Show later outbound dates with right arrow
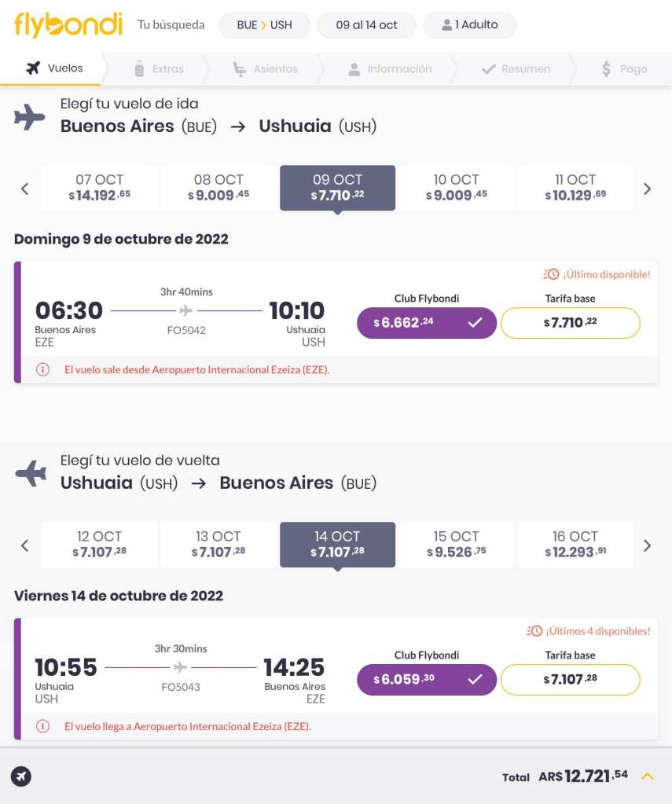 648,189
